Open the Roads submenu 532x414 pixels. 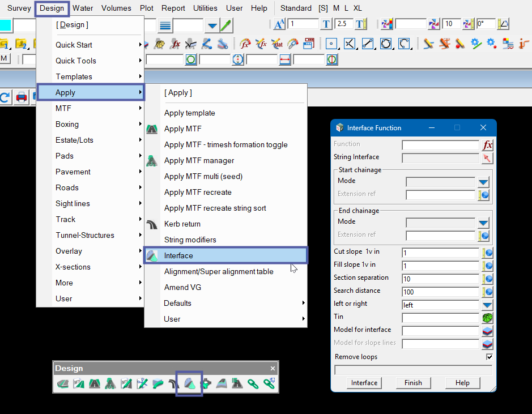[x=67, y=187]
